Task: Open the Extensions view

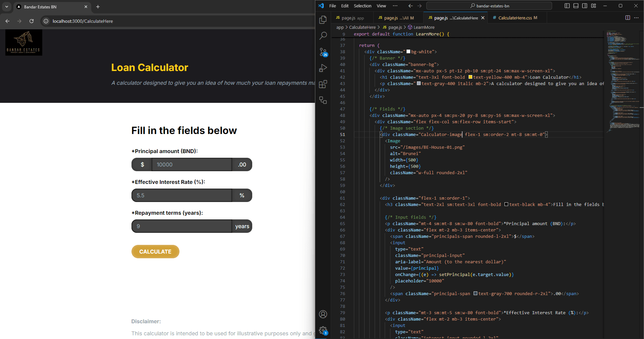Action: pyautogui.click(x=323, y=84)
